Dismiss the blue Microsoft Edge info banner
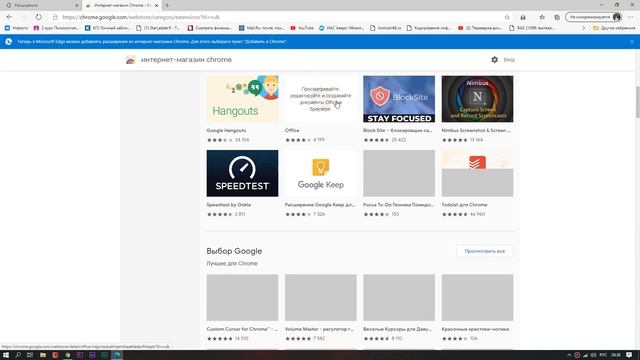The width and height of the screenshot is (640, 360). (x=632, y=42)
